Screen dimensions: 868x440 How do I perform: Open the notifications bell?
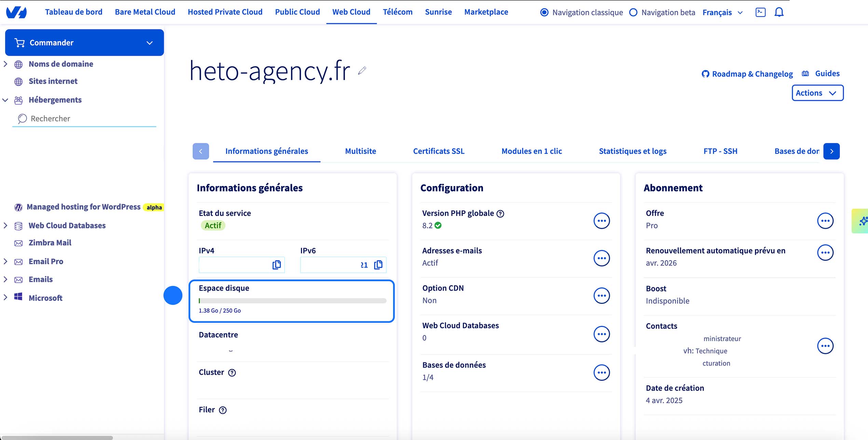[x=779, y=12]
